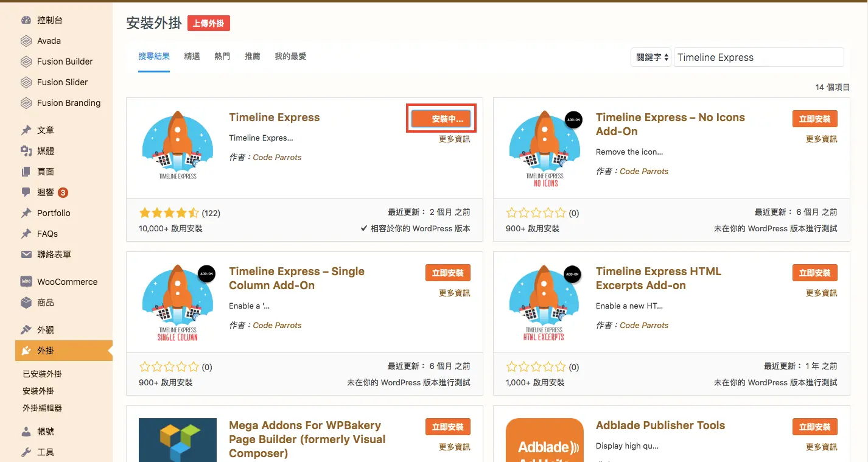The image size is (868, 462).
Task: Install Timeline Express – No Icons Add-On
Action: point(815,119)
